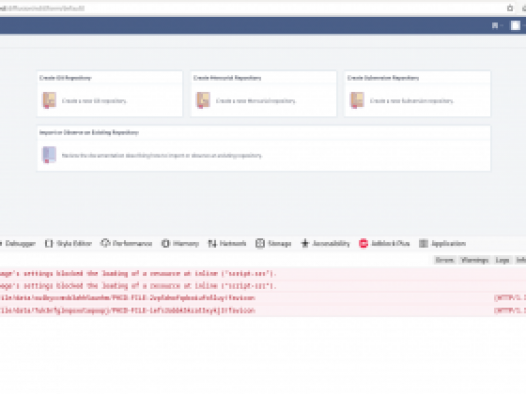Select the first blocked inline script error
The height and width of the screenshot is (394, 526).
click(263, 274)
